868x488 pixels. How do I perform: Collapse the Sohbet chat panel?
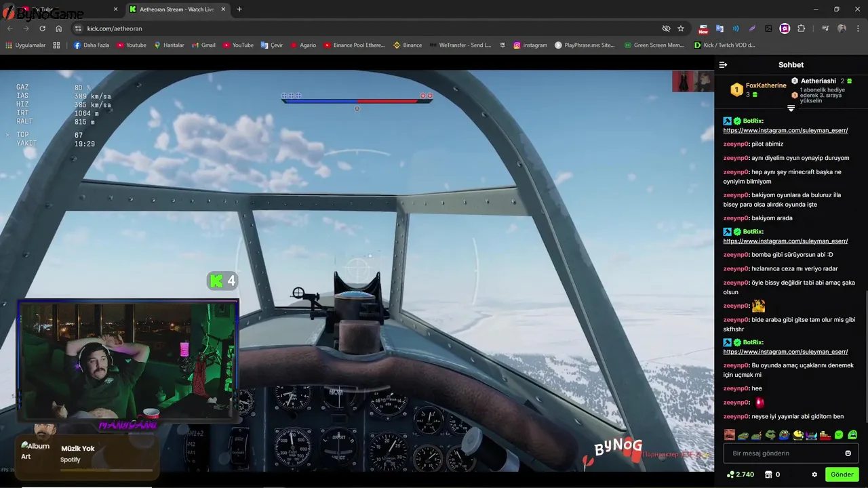[x=723, y=65]
